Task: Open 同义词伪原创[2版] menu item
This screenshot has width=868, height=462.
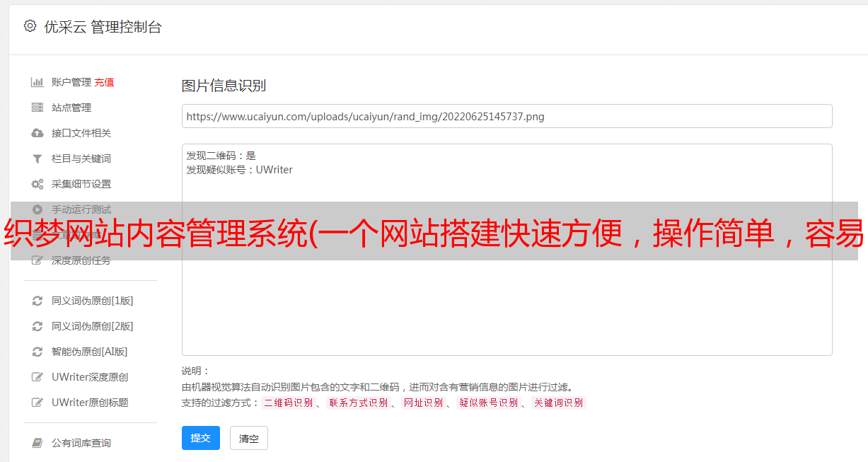Action: 93,326
